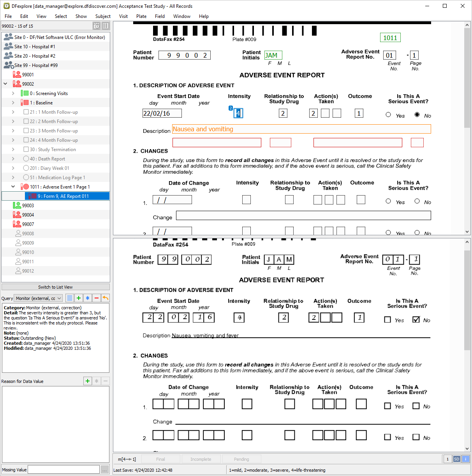Open the Plate menu
The height and width of the screenshot is (476, 472).
141,16
